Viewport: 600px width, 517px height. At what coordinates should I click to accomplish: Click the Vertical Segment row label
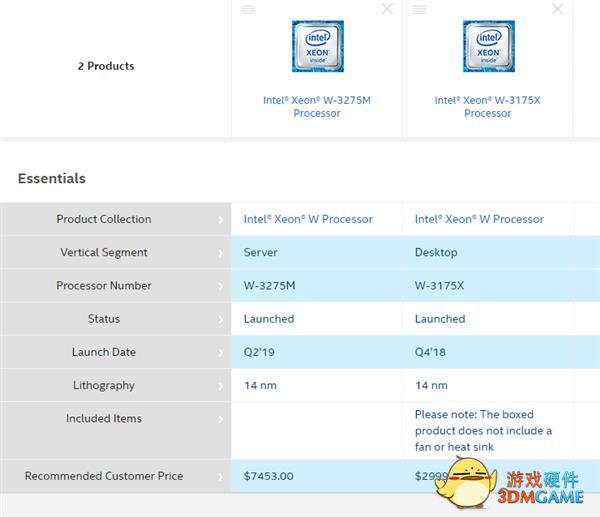pyautogui.click(x=104, y=252)
